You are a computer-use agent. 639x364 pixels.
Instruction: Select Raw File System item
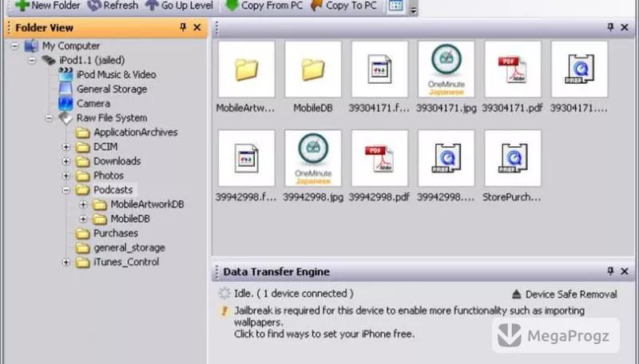112,117
